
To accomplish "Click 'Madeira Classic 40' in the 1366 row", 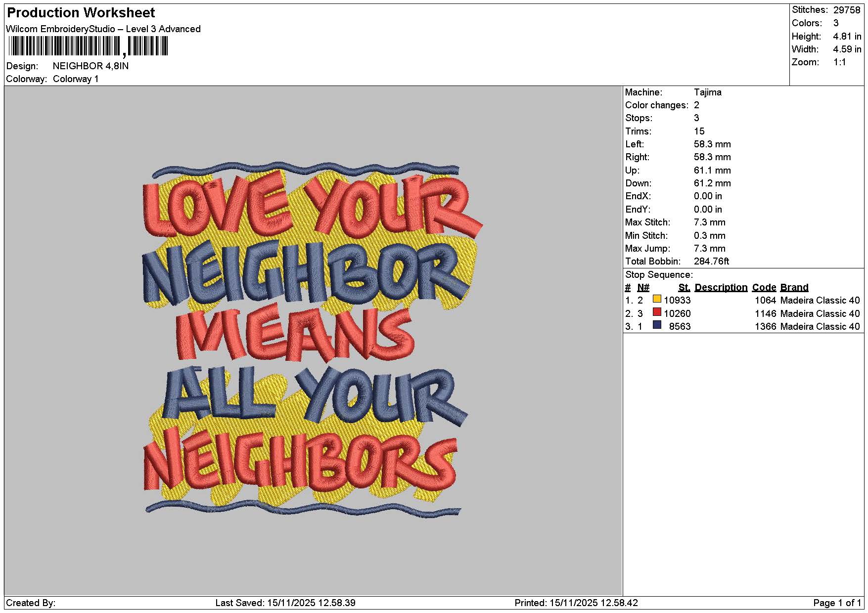I will tap(820, 327).
